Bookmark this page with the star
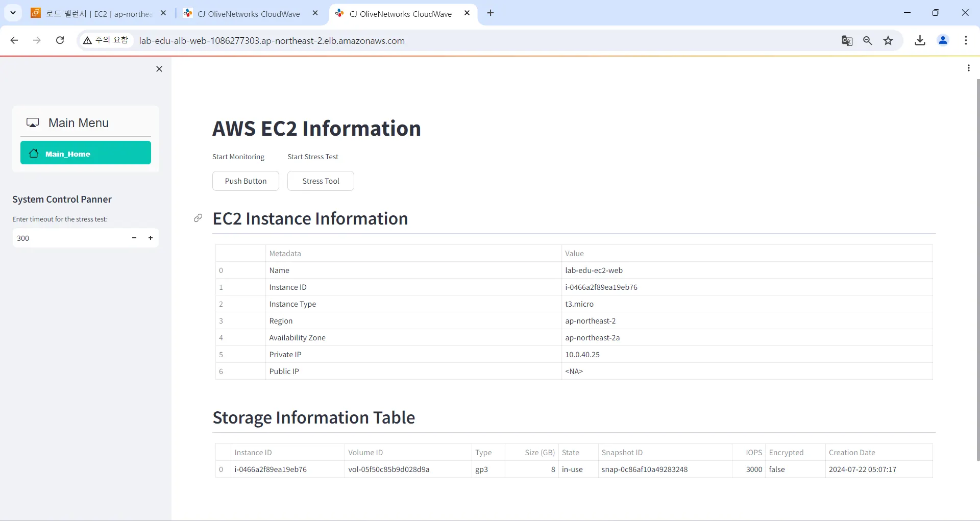The width and height of the screenshot is (980, 521). [x=888, y=40]
